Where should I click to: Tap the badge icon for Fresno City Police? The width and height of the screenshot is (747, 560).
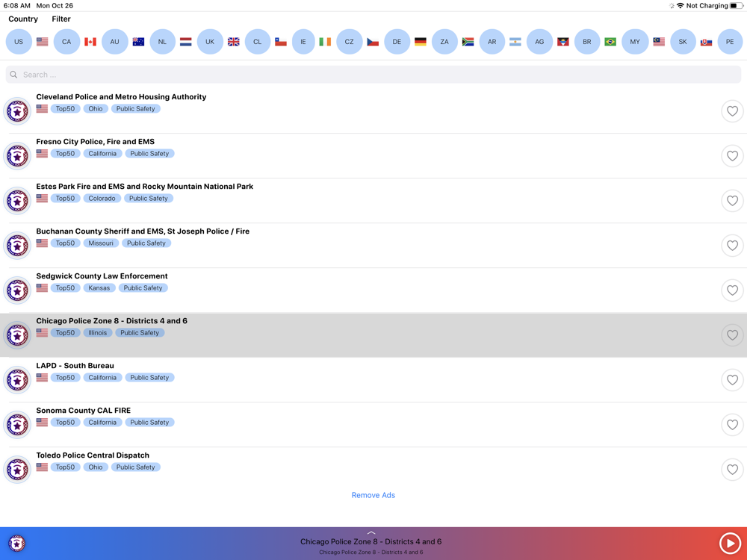17,156
